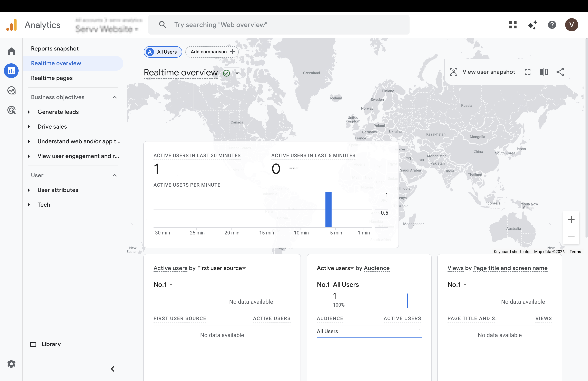Open the account avatar V

tap(571, 25)
